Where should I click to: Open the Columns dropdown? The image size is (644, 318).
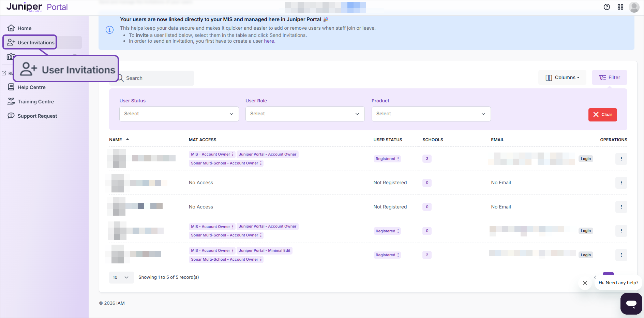(563, 77)
